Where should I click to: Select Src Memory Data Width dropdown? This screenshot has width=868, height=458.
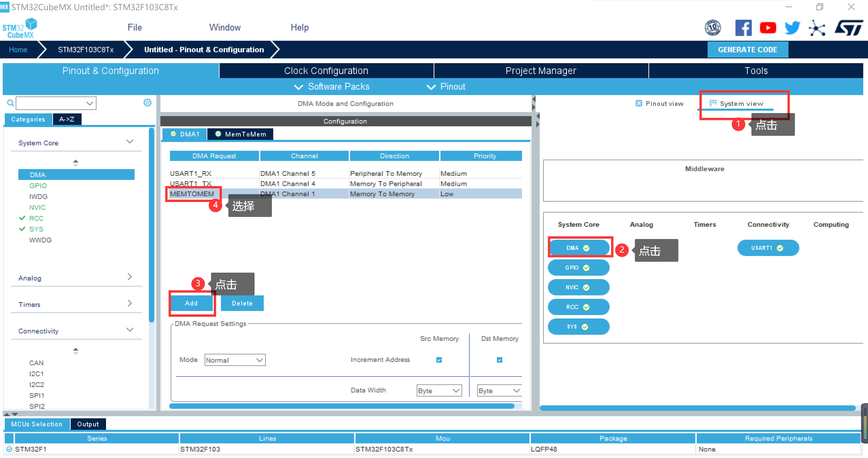[439, 390]
